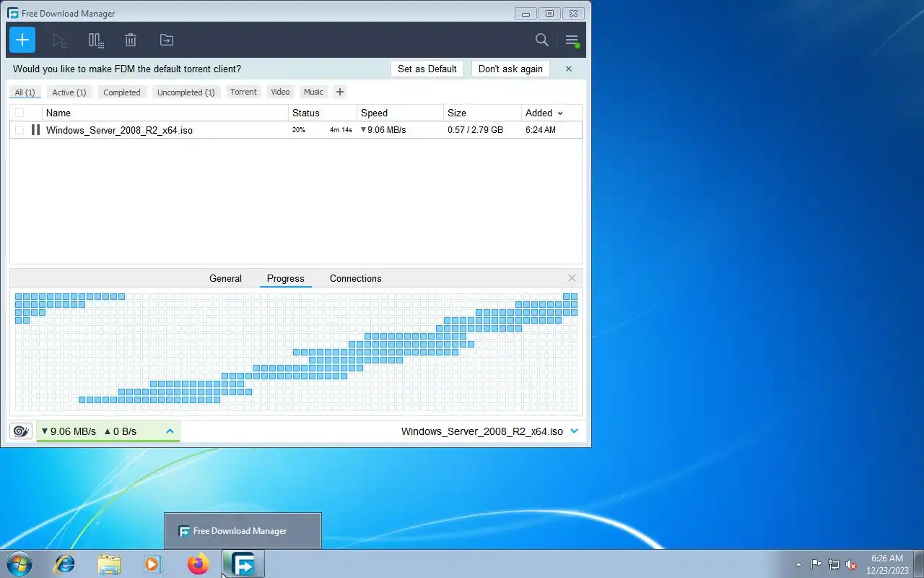Click the Show desktop strip
The image size is (924, 578).
pyautogui.click(x=918, y=564)
